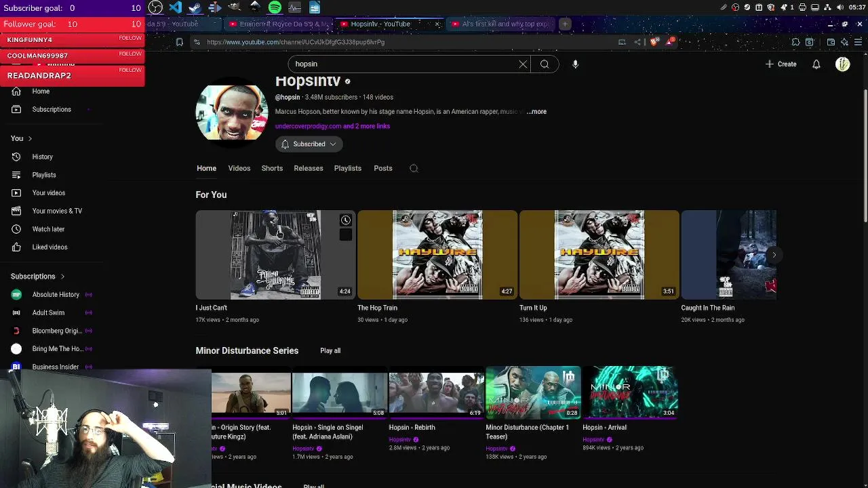The height and width of the screenshot is (488, 868).
Task: Add I Just Can't to Watch later
Action: (346, 220)
